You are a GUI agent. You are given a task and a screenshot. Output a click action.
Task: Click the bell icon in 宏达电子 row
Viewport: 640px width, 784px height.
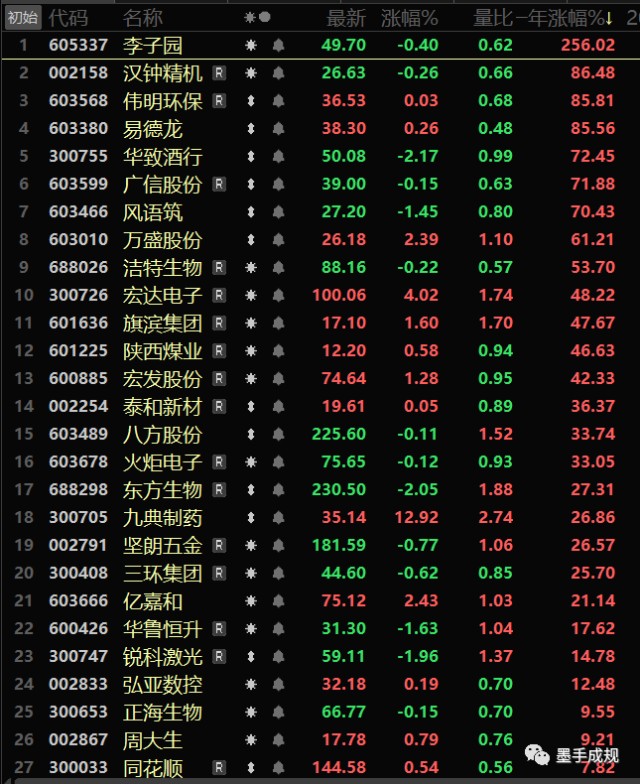(278, 296)
